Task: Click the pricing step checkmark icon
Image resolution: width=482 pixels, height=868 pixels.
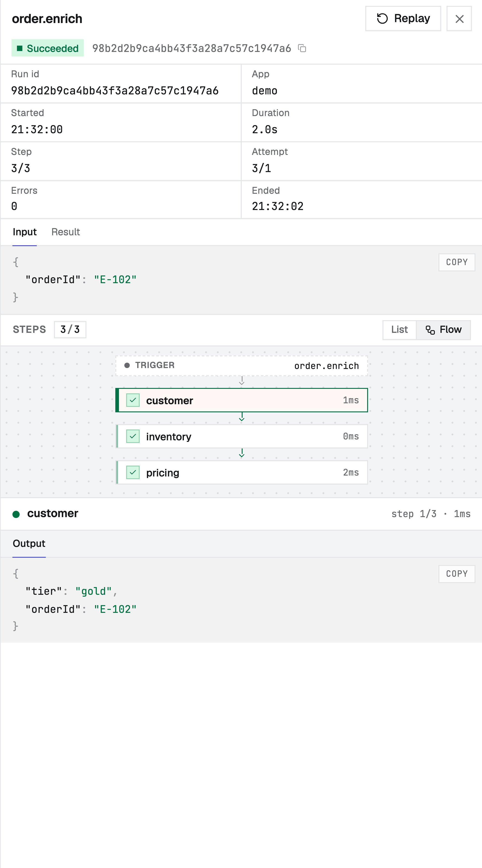Action: point(133,472)
